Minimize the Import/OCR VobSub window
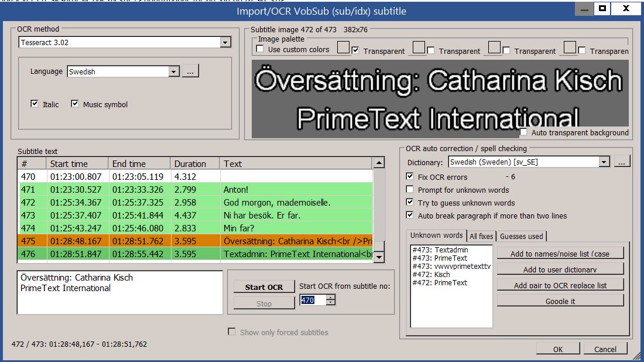The image size is (644, 362). [x=584, y=8]
